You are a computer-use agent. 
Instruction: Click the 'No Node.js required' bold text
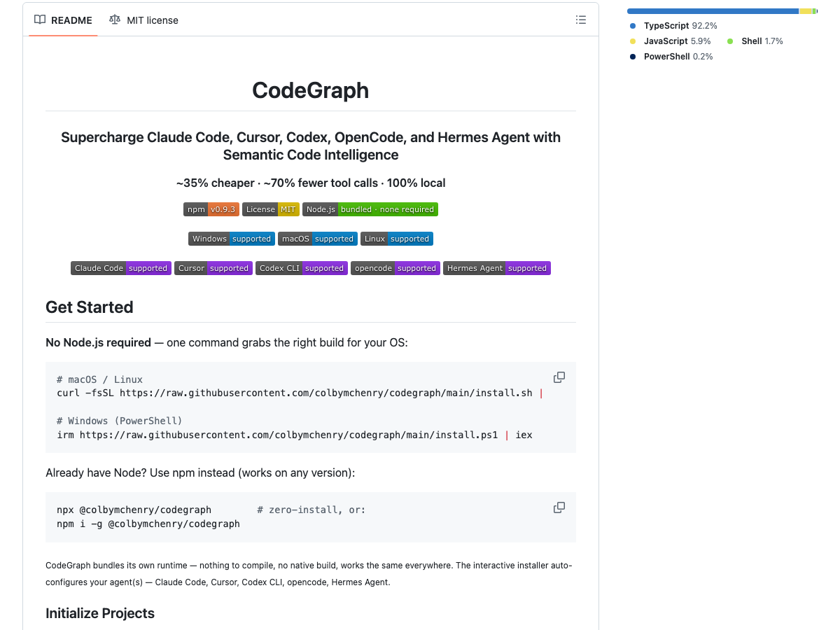click(98, 342)
